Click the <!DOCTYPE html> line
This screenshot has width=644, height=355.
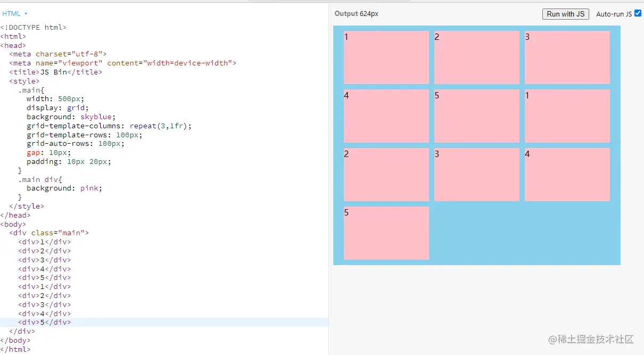tap(34, 27)
